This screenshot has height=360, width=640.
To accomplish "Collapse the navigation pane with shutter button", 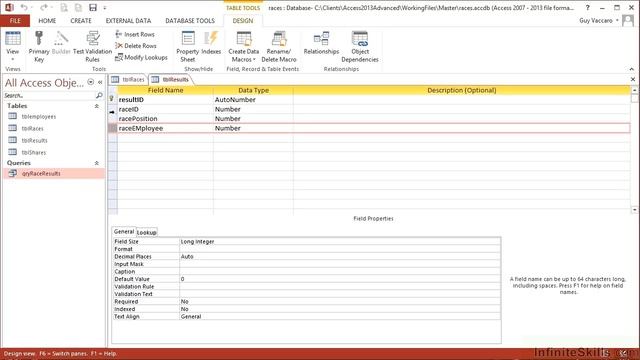I will point(100,82).
